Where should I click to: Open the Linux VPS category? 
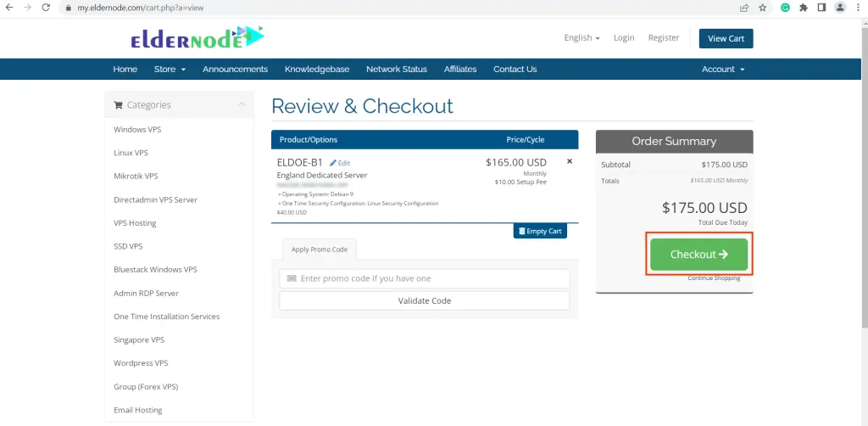(131, 153)
